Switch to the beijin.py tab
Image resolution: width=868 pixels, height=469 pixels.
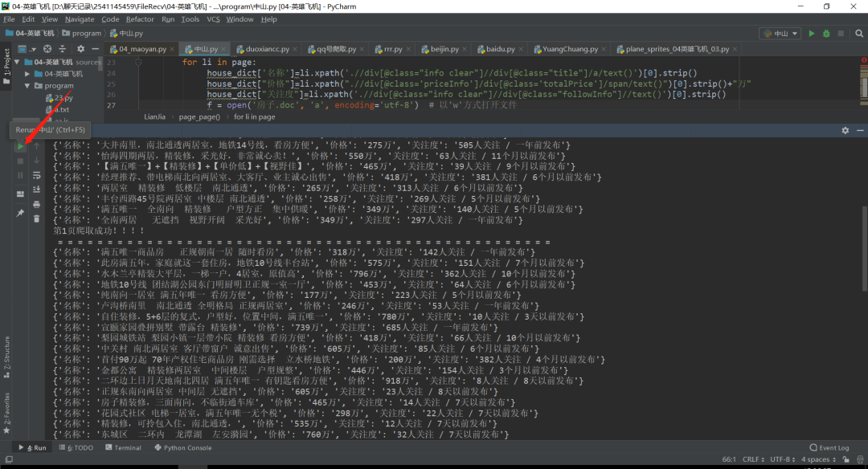(444, 49)
